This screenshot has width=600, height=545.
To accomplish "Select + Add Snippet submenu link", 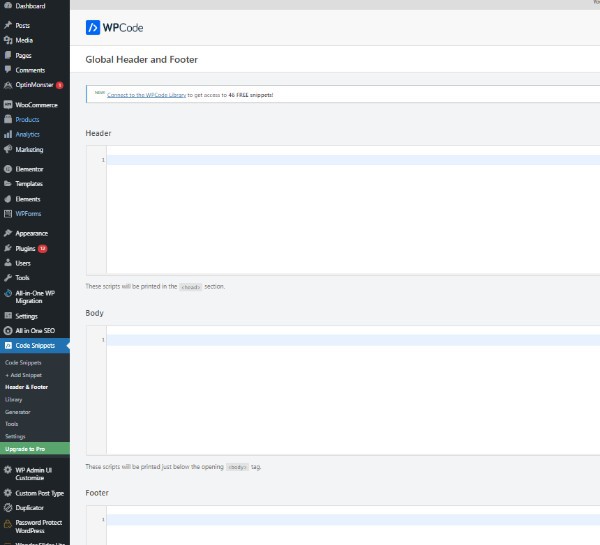I will click(23, 375).
